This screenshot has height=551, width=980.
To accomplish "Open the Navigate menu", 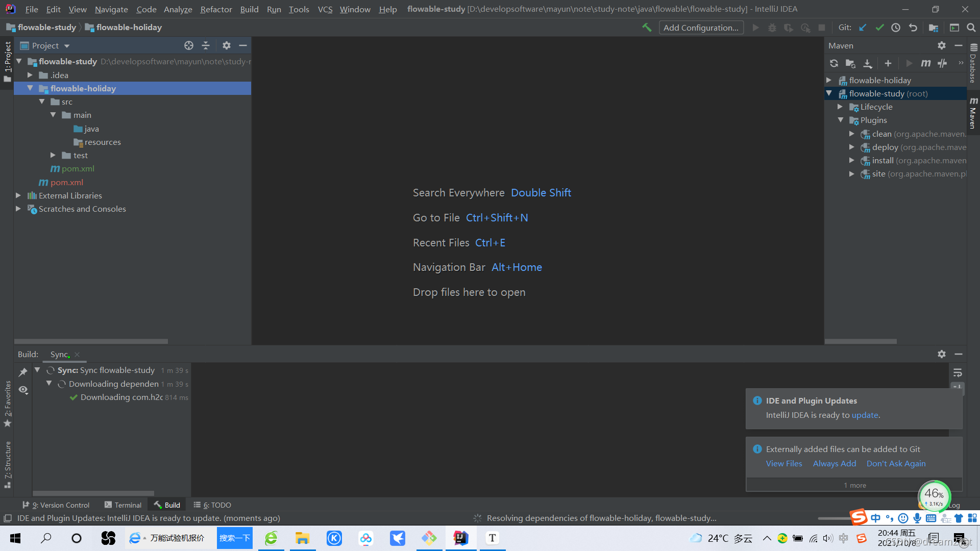I will (111, 9).
